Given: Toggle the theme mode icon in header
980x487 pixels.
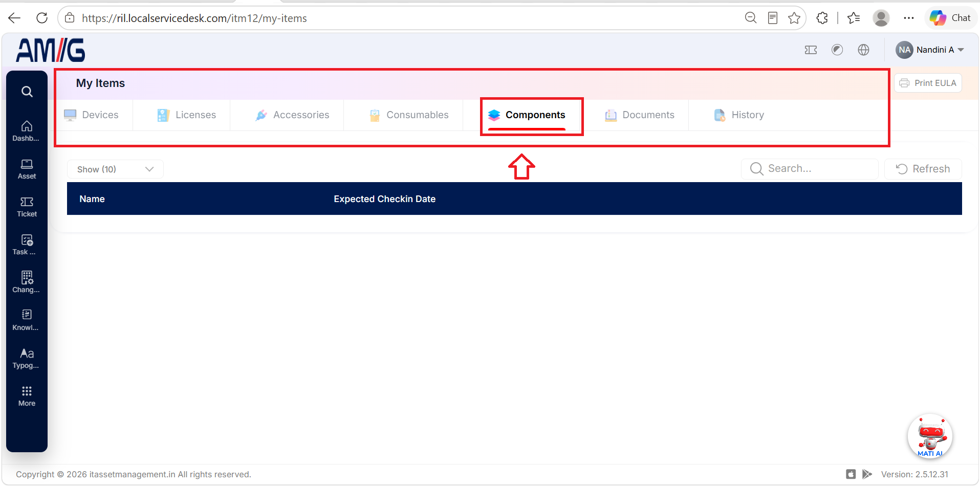Looking at the screenshot, I should coord(837,50).
